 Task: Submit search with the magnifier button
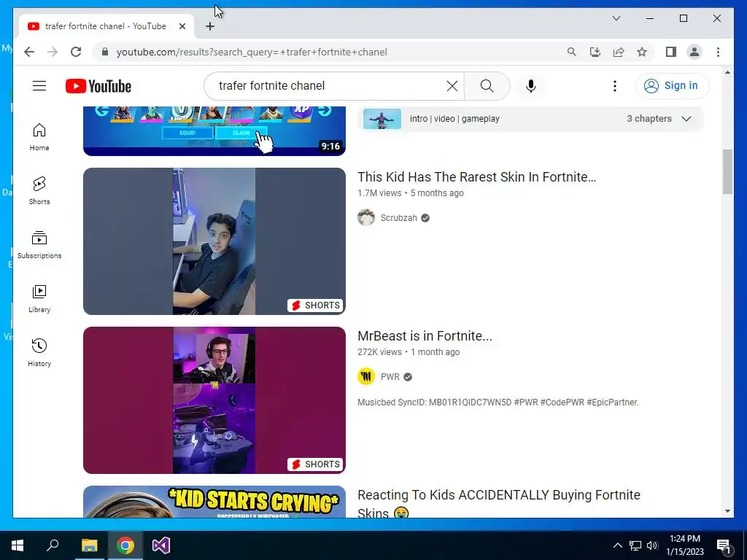click(x=487, y=86)
